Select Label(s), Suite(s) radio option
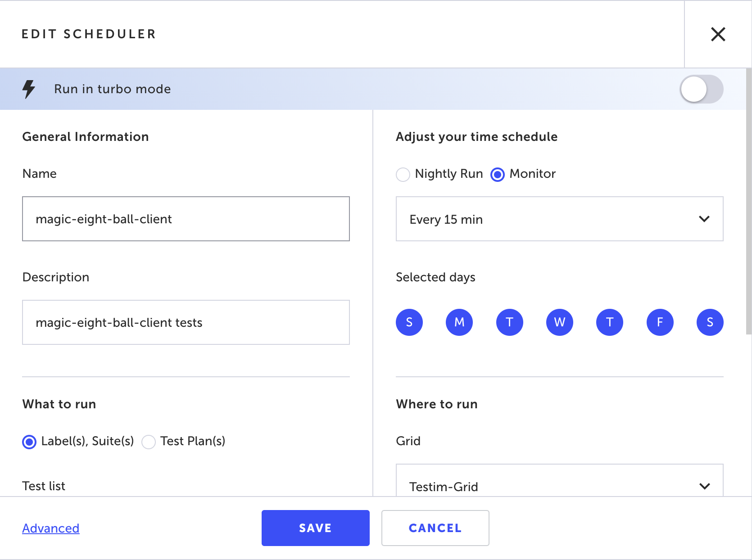Viewport: 752px width, 560px height. tap(30, 442)
